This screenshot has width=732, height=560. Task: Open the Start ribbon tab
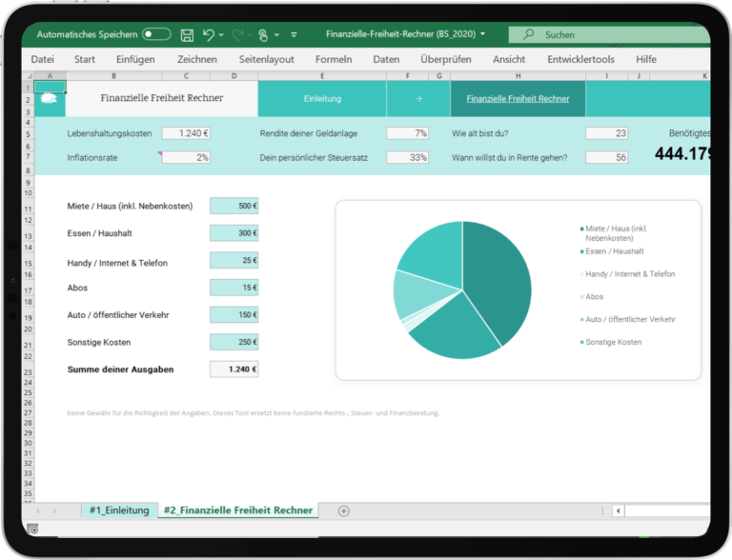click(x=85, y=59)
